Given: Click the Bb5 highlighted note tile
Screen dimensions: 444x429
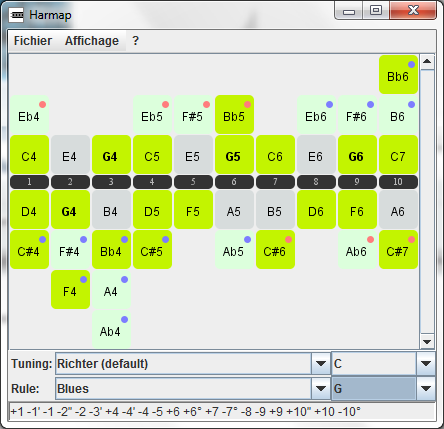Looking at the screenshot, I should [x=234, y=115].
